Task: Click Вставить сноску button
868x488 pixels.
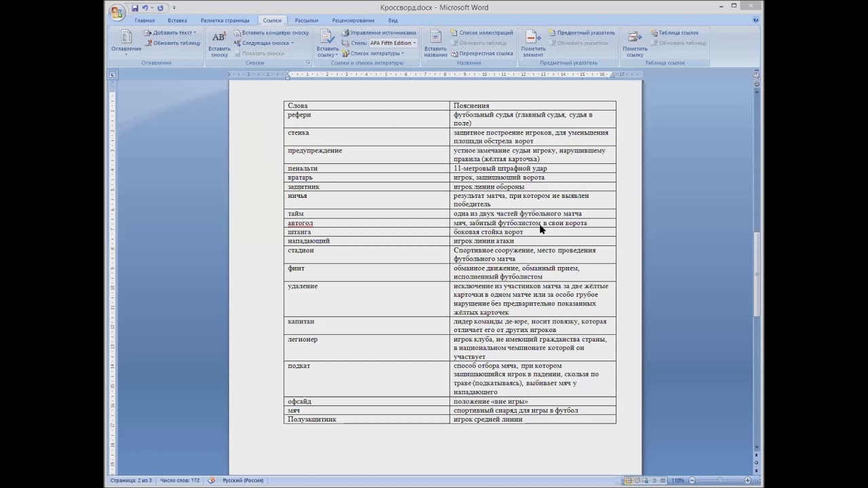Action: tap(219, 43)
